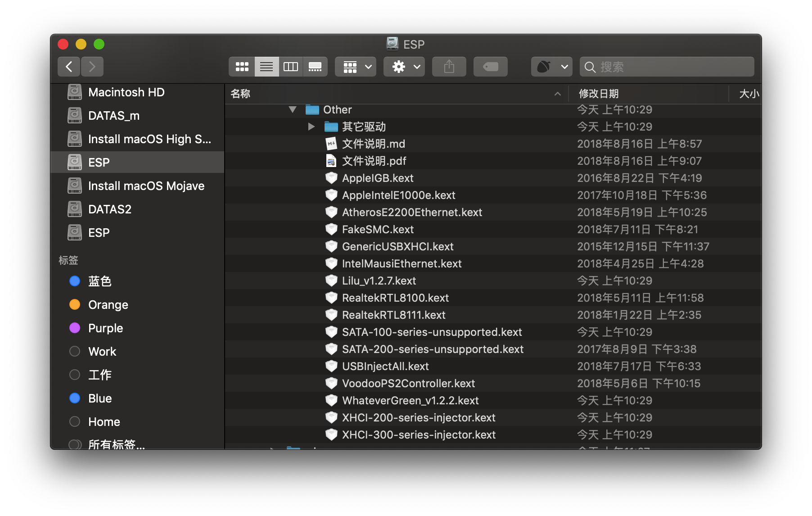The width and height of the screenshot is (812, 516).
Task: Expand the 其它驱动 folder triangle
Action: [311, 127]
